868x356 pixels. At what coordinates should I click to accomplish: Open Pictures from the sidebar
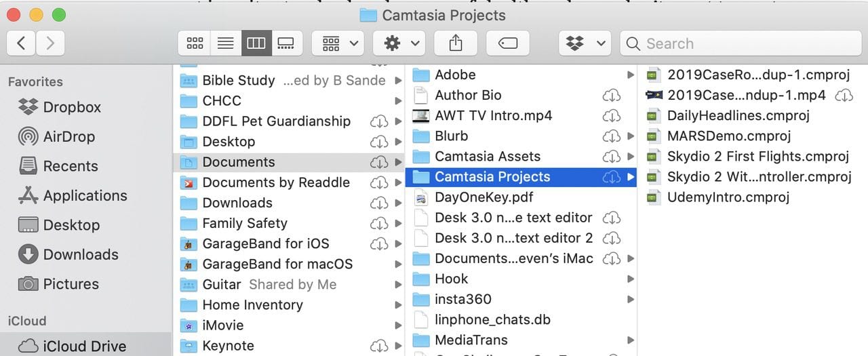71,284
